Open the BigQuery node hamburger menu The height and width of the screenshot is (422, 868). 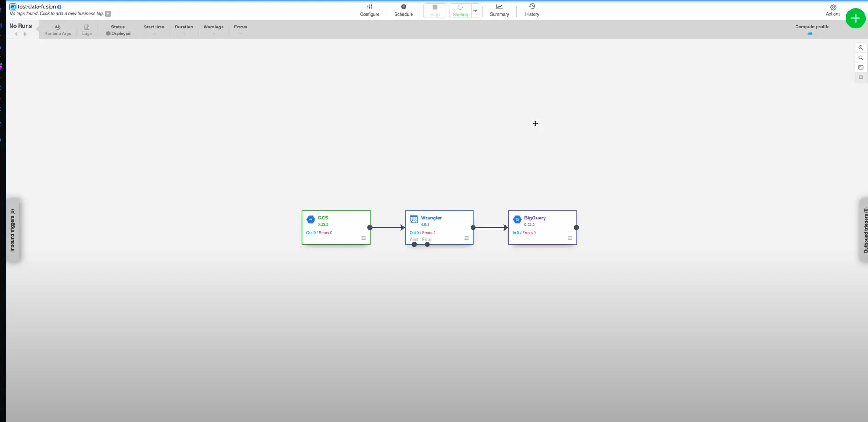tap(570, 238)
